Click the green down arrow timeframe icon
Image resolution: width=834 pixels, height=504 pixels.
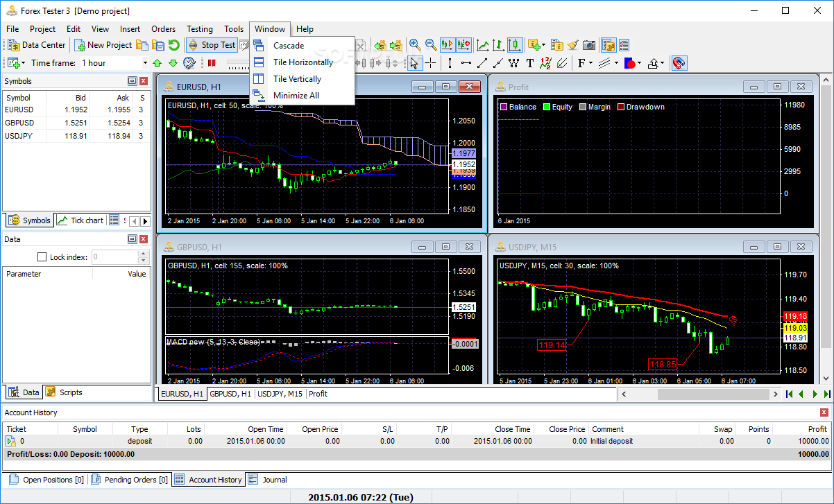[173, 63]
